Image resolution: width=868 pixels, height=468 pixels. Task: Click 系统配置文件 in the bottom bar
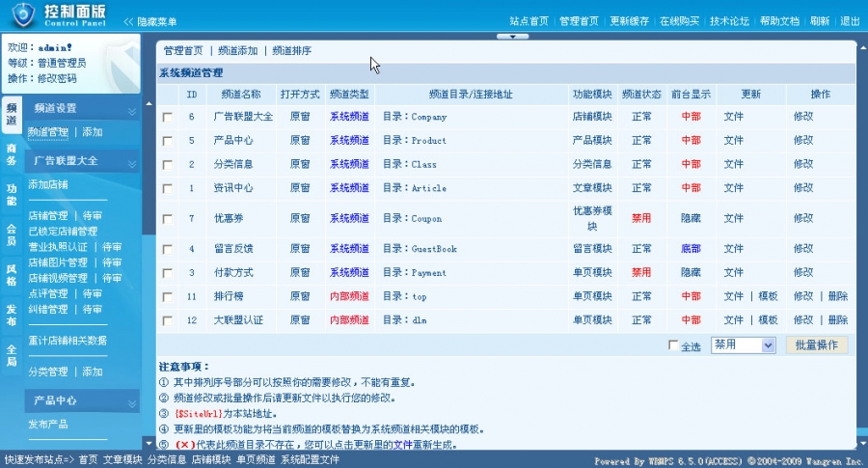tap(310, 459)
